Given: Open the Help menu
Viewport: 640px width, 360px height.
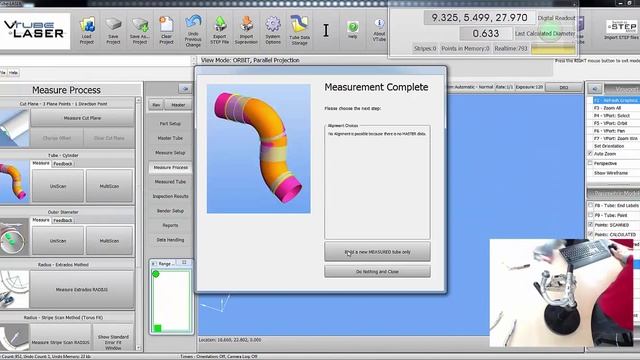Looking at the screenshot, I should pos(13,73).
